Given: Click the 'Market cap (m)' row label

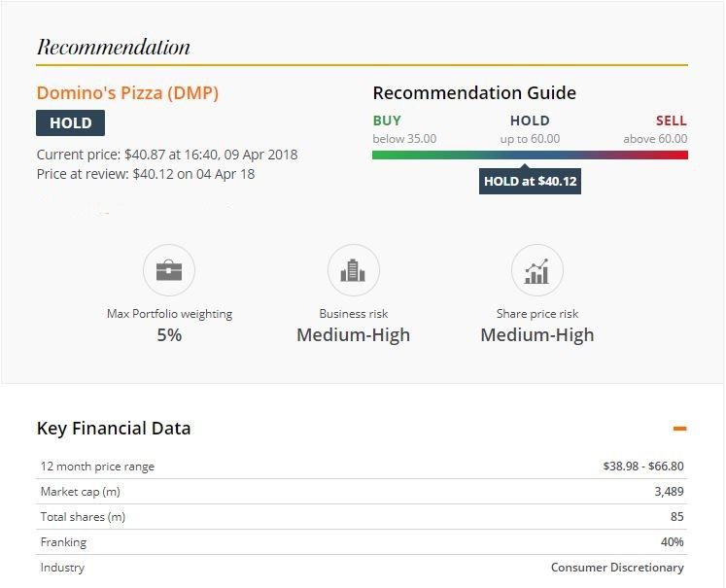Looking at the screenshot, I should point(80,492).
